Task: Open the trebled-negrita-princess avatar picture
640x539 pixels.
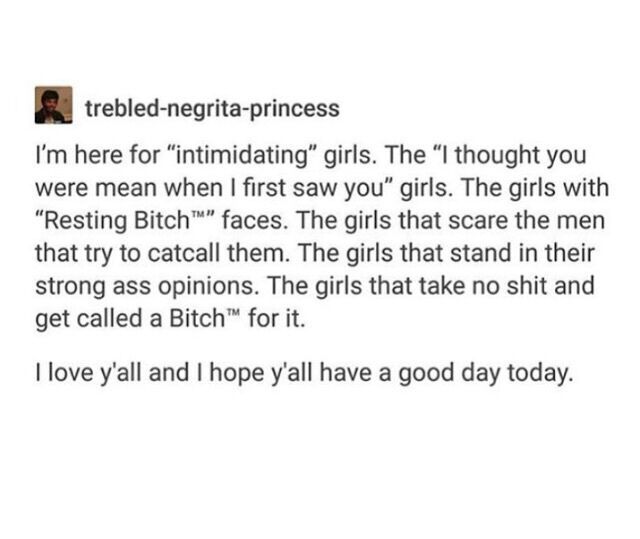Action: tap(53, 105)
